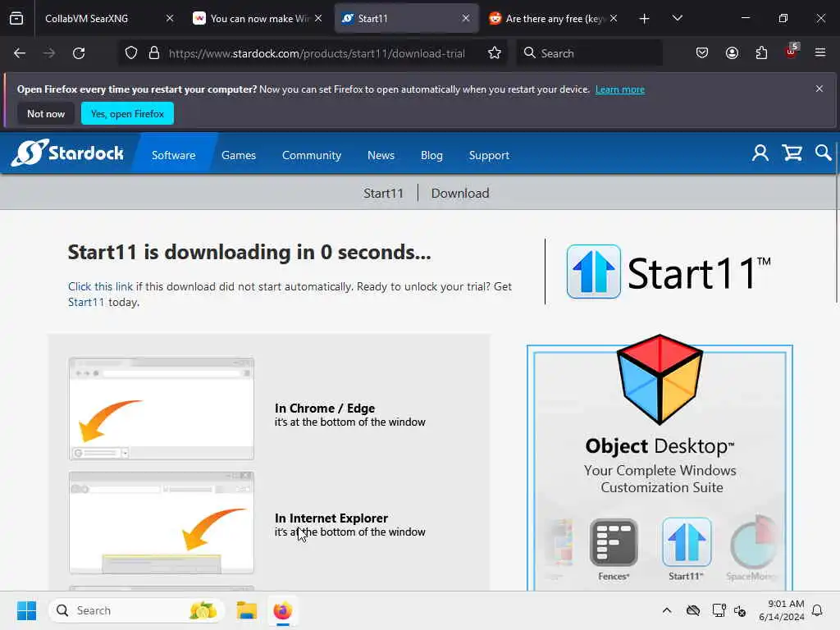Click the Start11 purchase link
The image size is (840, 630).
85,302
